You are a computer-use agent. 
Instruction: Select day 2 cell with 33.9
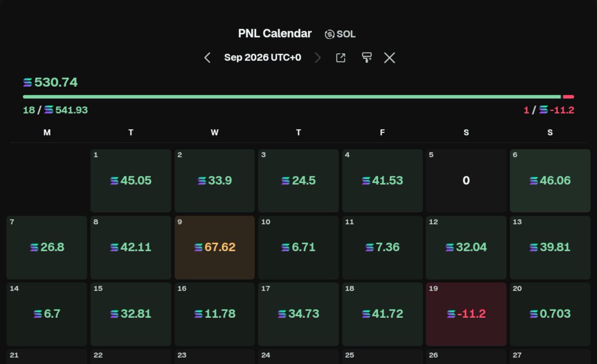(x=214, y=181)
